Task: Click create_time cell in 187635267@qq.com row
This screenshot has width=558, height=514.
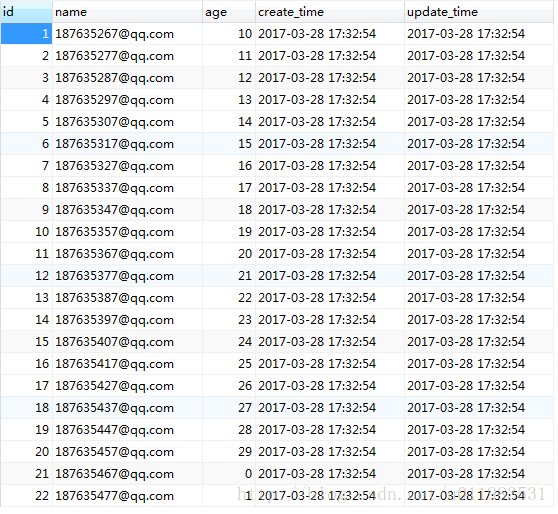Action: (x=330, y=34)
